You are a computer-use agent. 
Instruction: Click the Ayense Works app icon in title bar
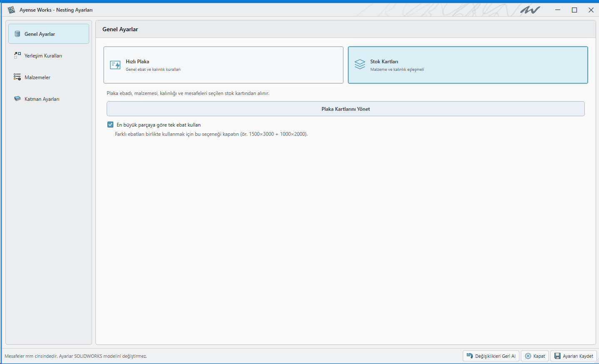tap(12, 10)
